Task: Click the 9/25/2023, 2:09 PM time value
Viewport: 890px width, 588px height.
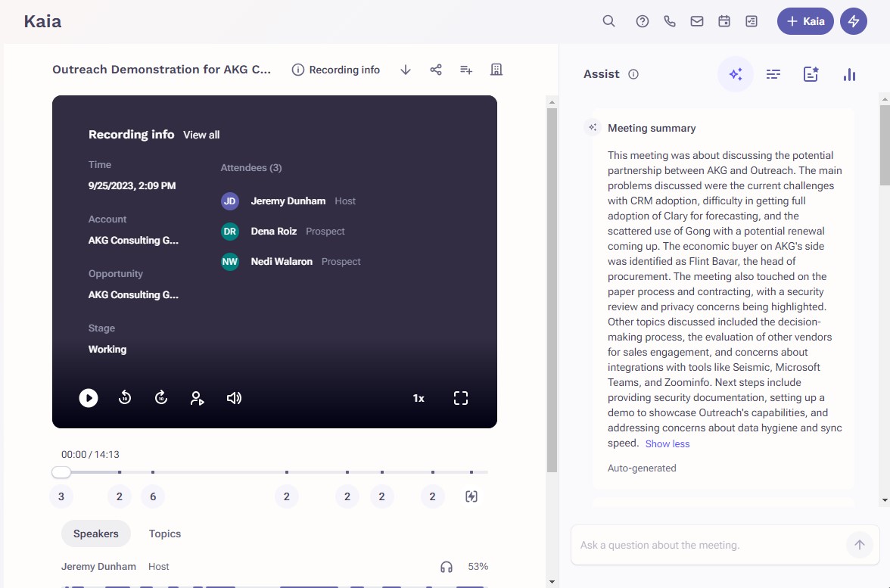Action: click(132, 186)
